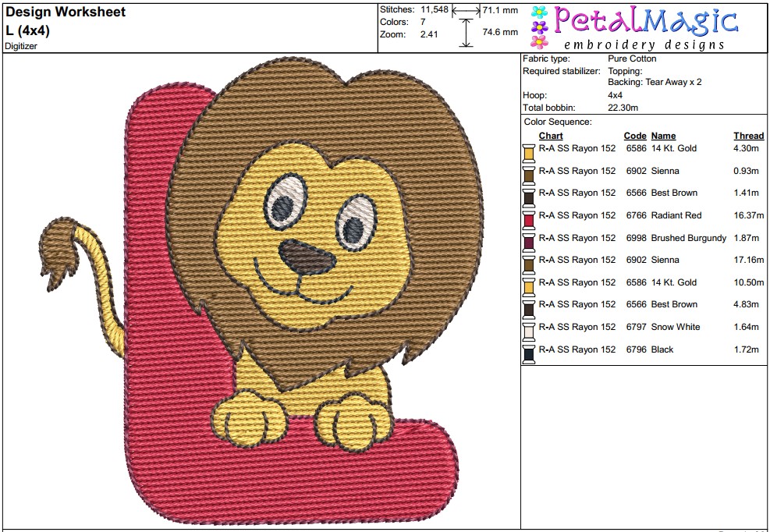Click the blue flower in the PetalMagic logo

click(539, 12)
